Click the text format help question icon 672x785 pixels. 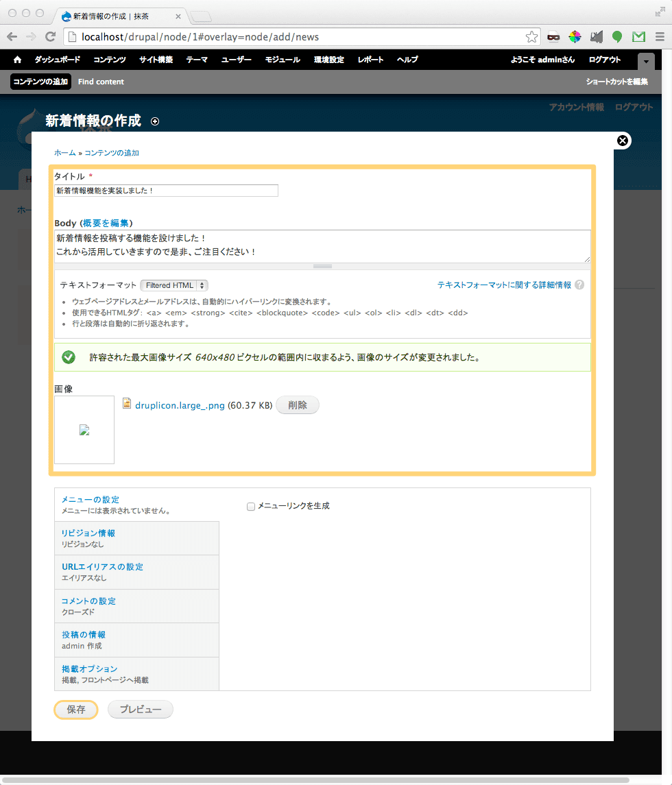(x=579, y=285)
